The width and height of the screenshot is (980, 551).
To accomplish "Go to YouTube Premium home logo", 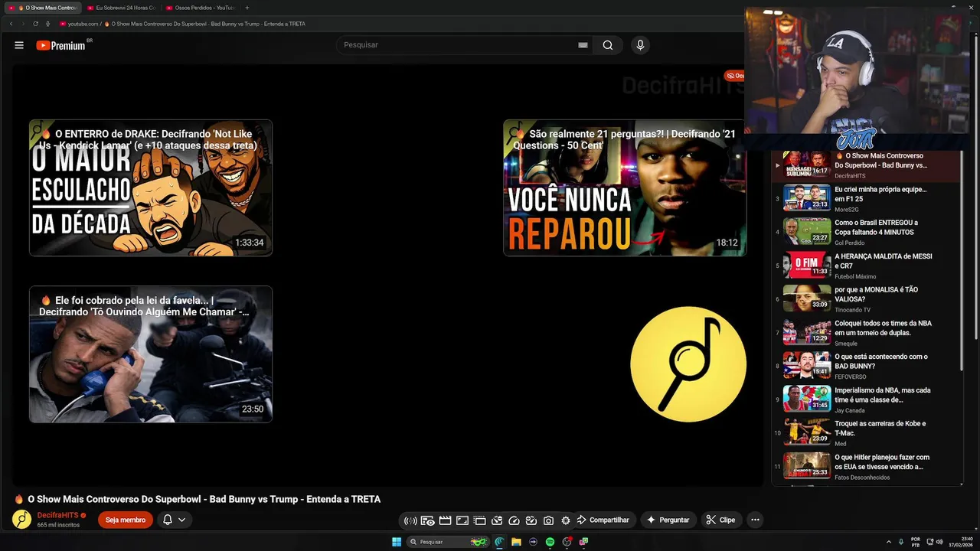I will [61, 45].
